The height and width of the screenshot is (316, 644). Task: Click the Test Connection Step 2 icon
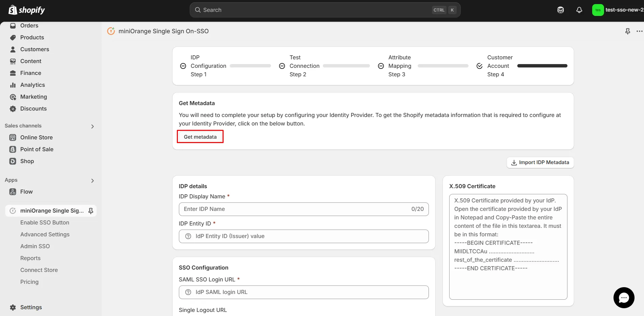(282, 66)
